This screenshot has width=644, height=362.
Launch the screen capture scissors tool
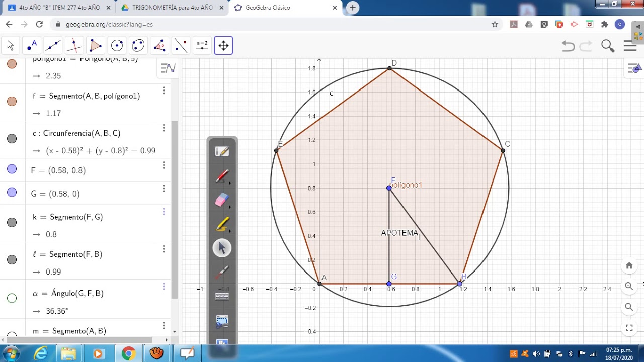click(x=222, y=321)
